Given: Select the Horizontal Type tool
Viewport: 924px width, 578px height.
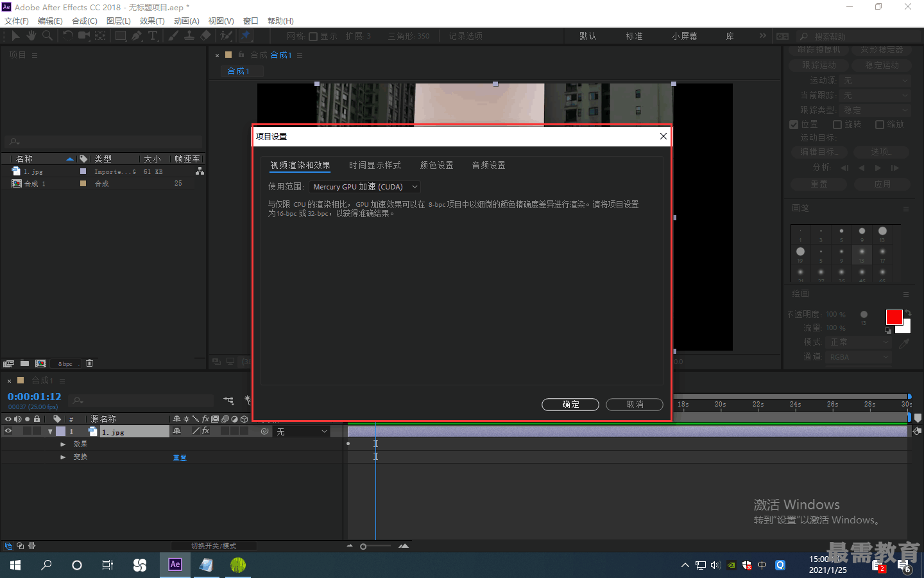Looking at the screenshot, I should click(153, 36).
